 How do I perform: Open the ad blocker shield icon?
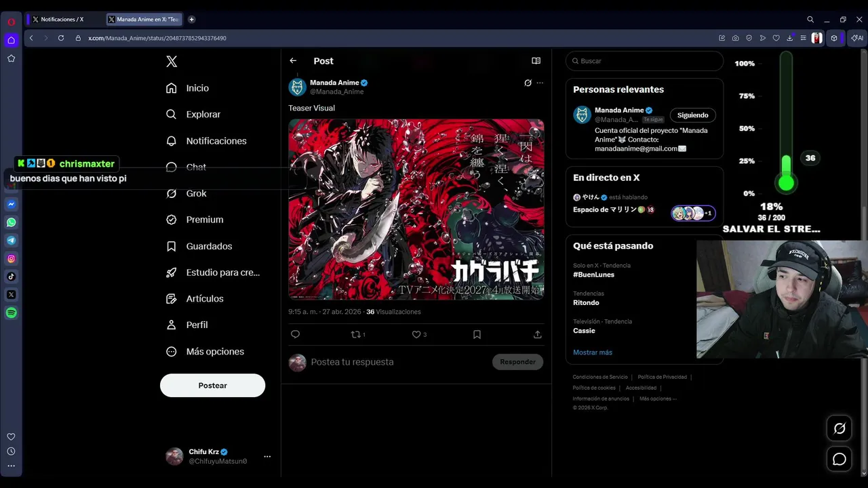coord(749,38)
